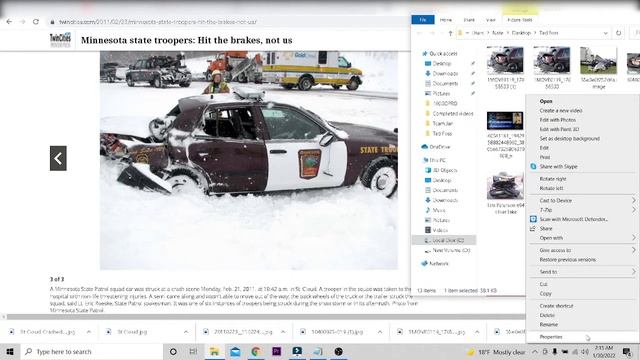Screen dimensions: 640x360
Task: Select Desktop in the address breadcrumb
Action: [521, 33]
